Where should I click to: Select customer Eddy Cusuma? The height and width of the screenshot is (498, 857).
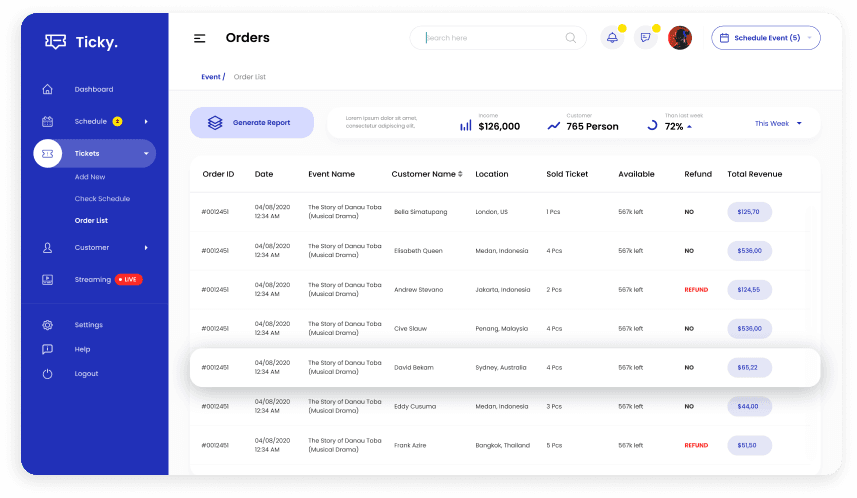tap(415, 406)
